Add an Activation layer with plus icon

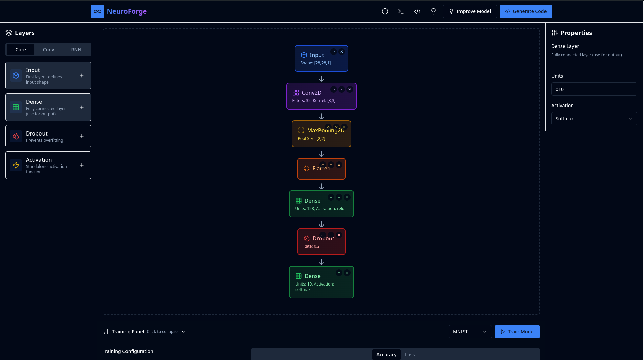tap(82, 165)
